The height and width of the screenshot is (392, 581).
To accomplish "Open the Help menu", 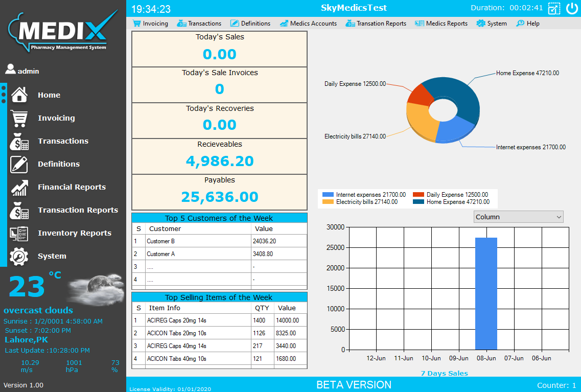I will pyautogui.click(x=528, y=24).
